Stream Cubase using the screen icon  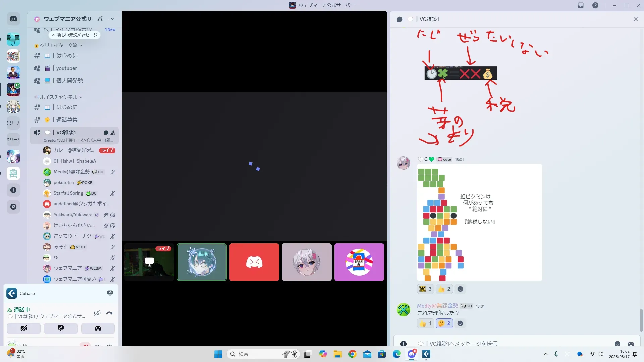click(x=110, y=293)
